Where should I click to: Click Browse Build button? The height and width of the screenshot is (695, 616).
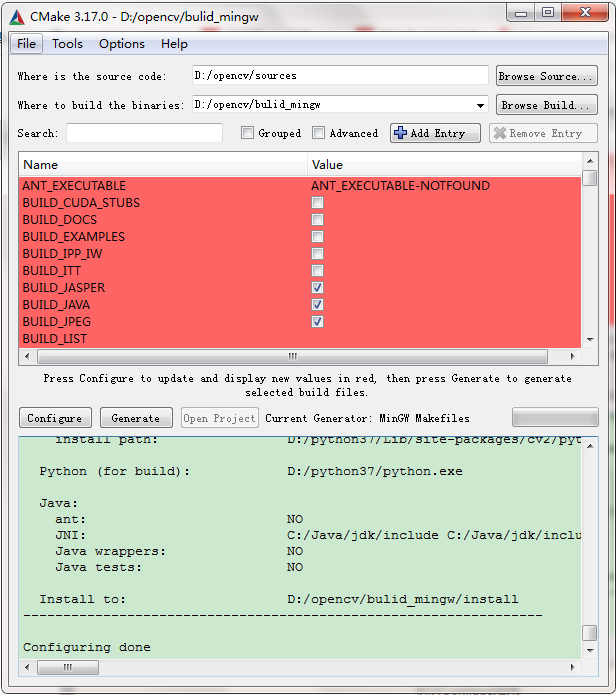[546, 105]
